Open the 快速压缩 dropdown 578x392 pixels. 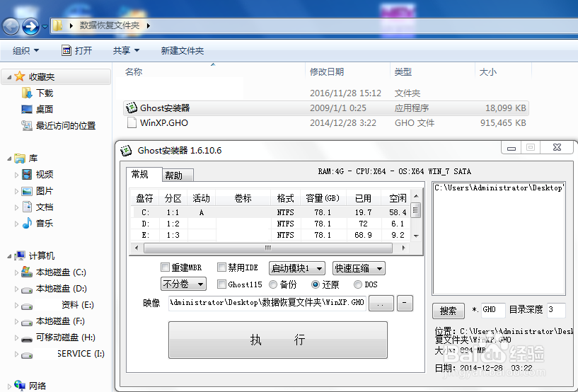pyautogui.click(x=359, y=268)
